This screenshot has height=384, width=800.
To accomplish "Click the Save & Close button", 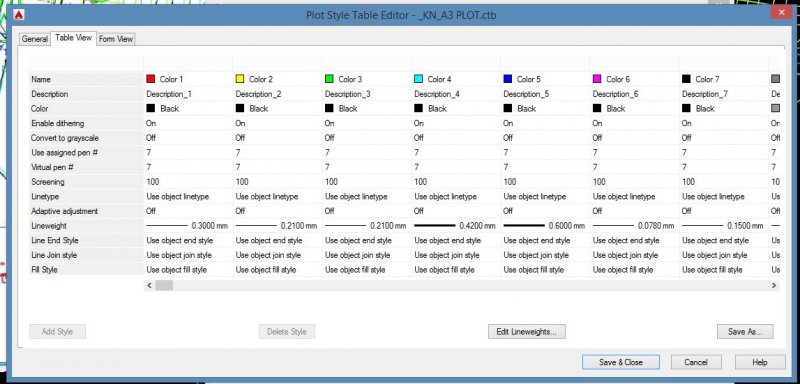I will click(x=621, y=363).
